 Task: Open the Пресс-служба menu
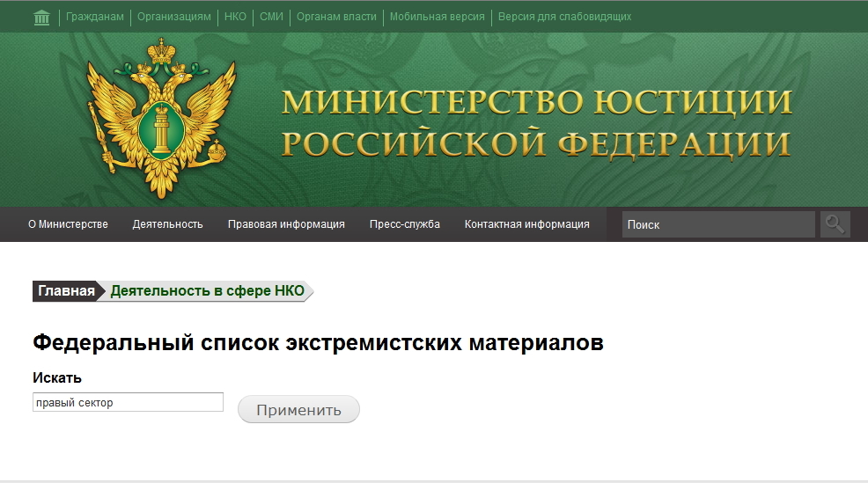pyautogui.click(x=405, y=224)
